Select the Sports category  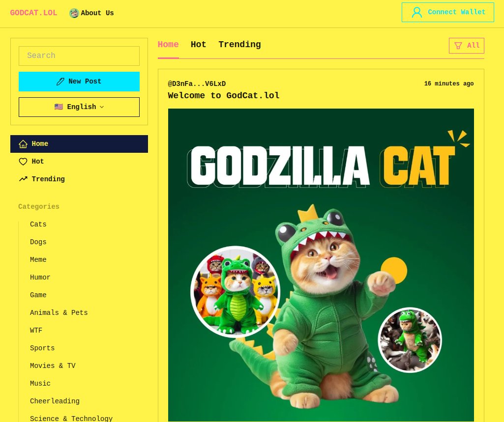click(42, 348)
